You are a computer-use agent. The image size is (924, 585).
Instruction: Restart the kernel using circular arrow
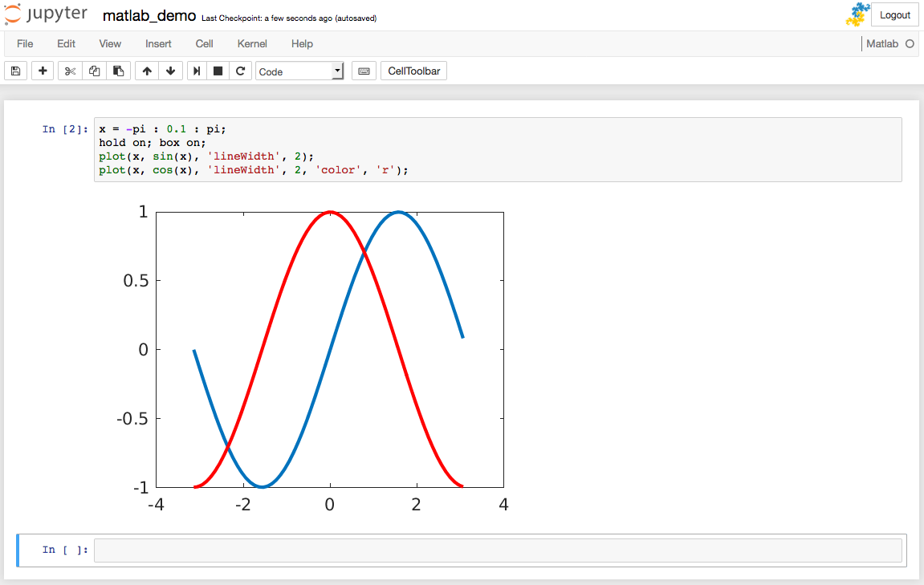[240, 71]
